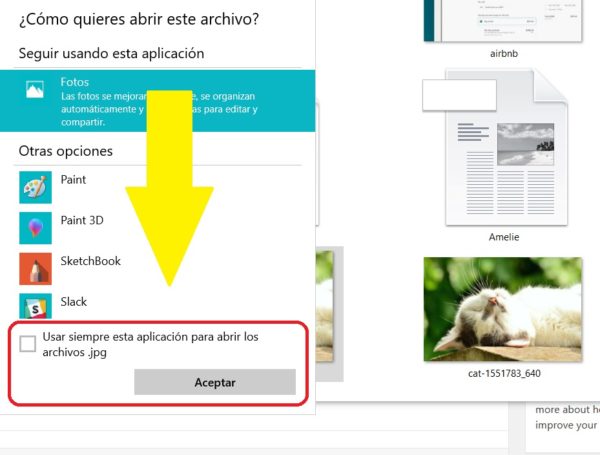Click the Slack app icon
Screen dimensions: 600x455
pyautogui.click(x=35, y=307)
